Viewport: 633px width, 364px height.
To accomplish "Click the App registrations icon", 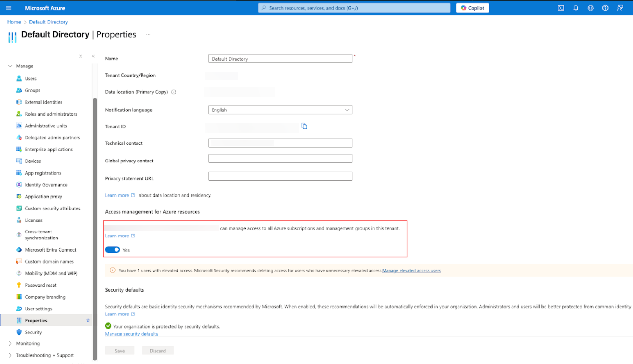I will (x=19, y=173).
